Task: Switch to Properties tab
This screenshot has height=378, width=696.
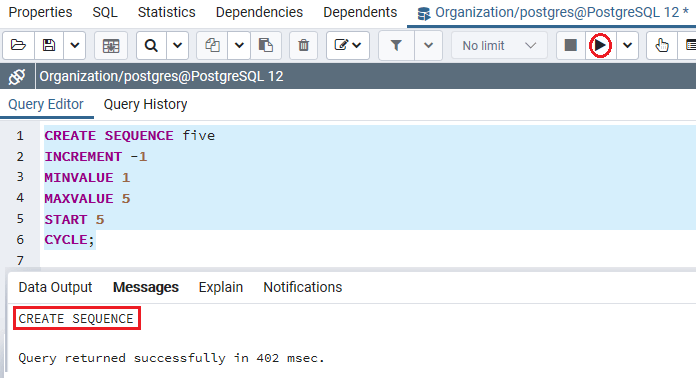Action: pyautogui.click(x=40, y=12)
